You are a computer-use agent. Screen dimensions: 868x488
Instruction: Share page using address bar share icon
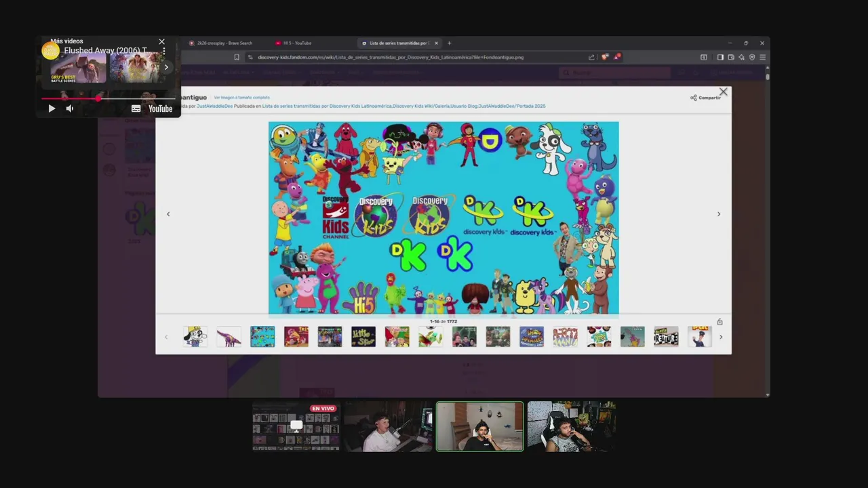(591, 57)
